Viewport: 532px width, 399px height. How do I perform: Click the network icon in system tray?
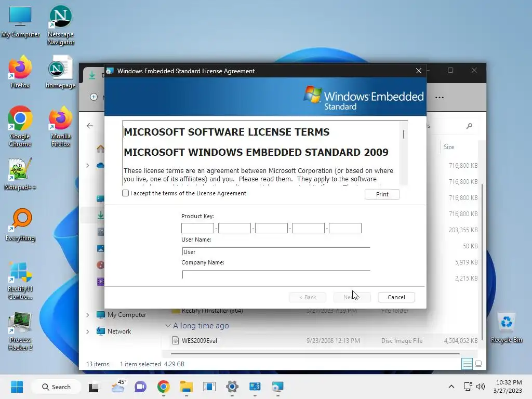[x=468, y=387]
